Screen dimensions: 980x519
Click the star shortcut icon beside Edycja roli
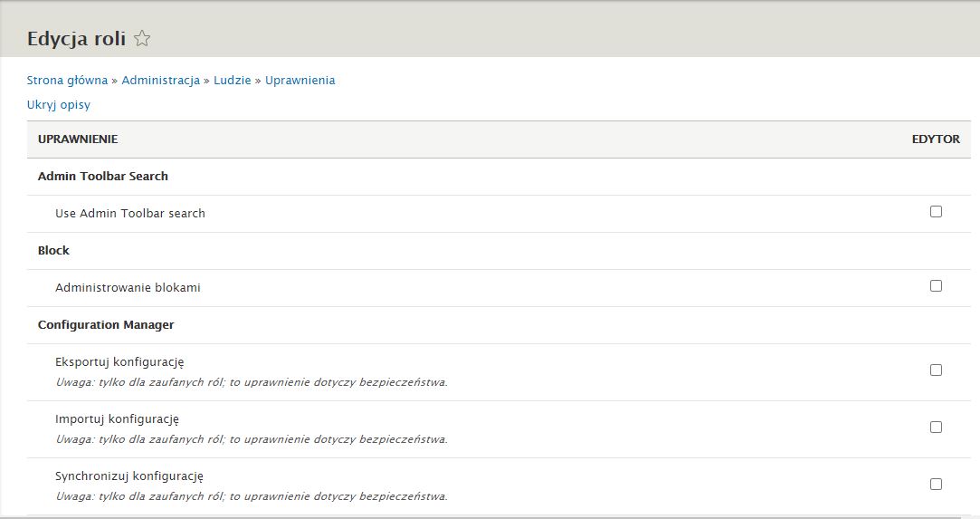(142, 38)
